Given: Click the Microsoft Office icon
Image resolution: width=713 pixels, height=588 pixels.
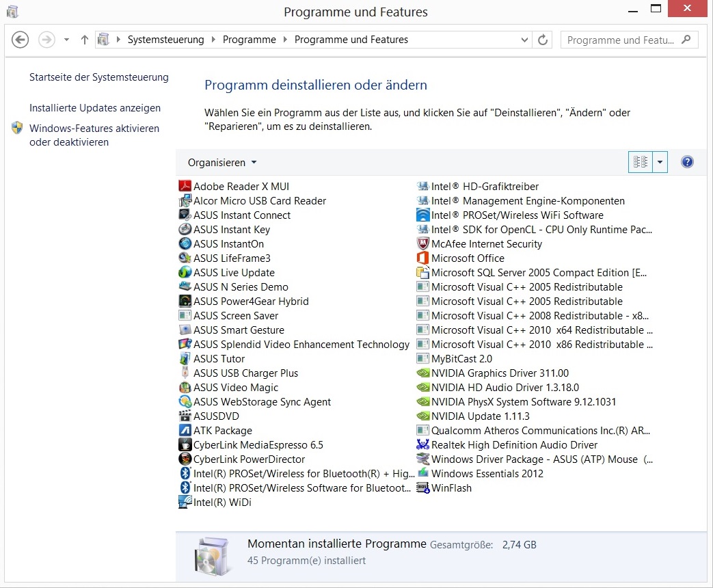Looking at the screenshot, I should click(423, 258).
